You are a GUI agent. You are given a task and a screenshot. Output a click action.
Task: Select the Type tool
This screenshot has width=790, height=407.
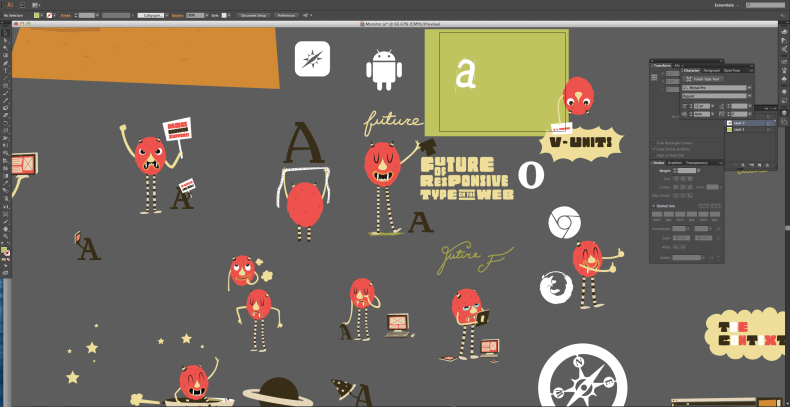[6, 71]
